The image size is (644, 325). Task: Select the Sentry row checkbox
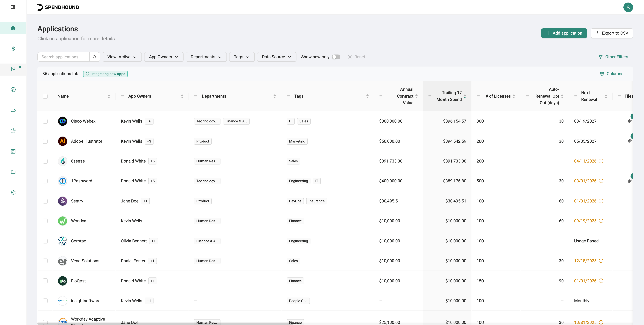tap(45, 201)
